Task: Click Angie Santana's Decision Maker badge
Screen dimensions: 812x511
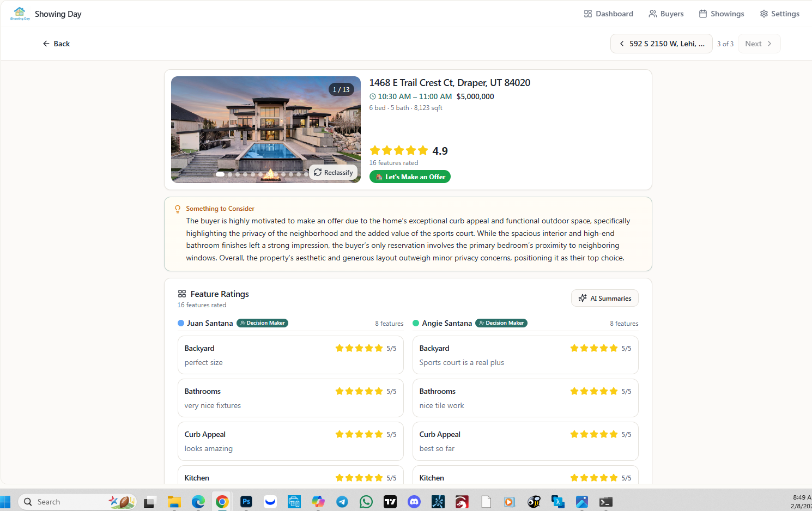Action: pos(501,323)
